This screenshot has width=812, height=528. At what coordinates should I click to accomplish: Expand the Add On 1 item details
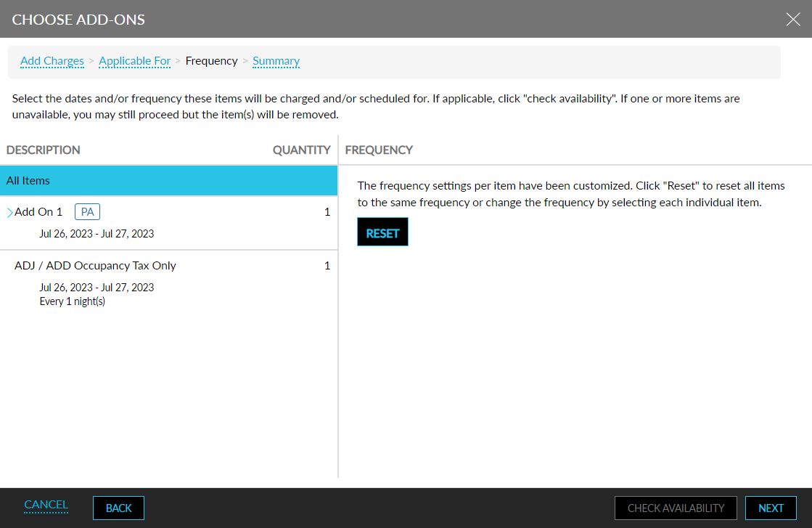tap(9, 211)
